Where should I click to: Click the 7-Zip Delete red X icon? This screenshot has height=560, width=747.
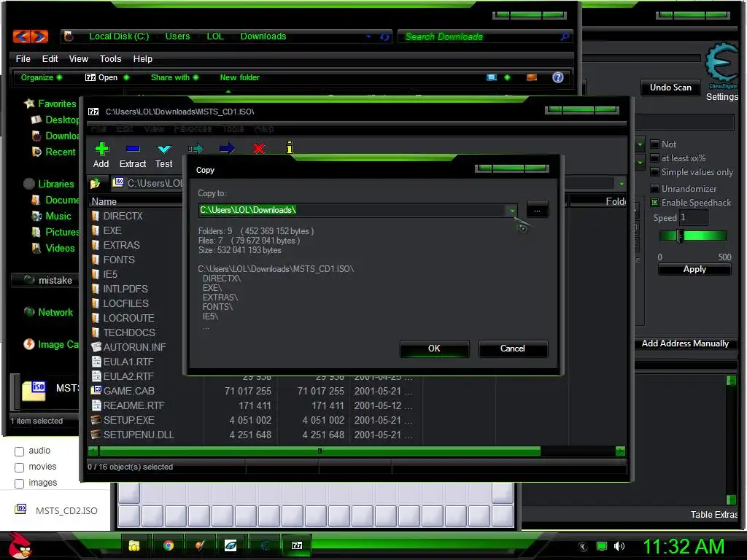click(x=259, y=149)
